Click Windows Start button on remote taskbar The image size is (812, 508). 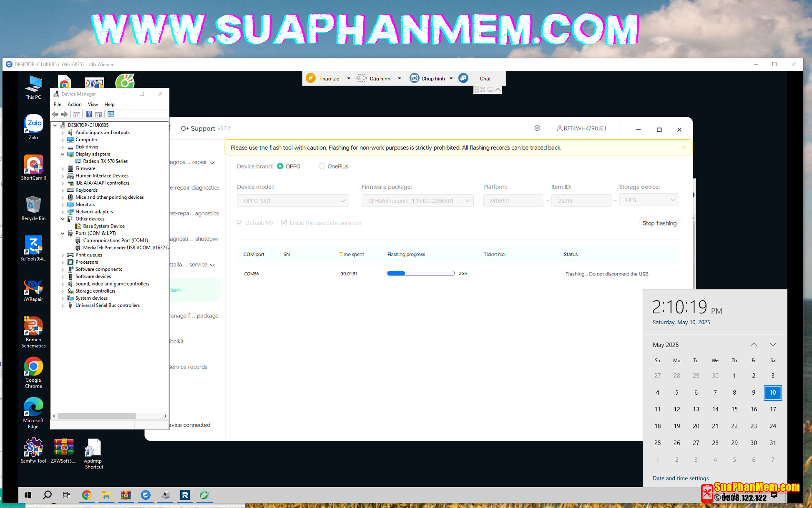pos(28,495)
